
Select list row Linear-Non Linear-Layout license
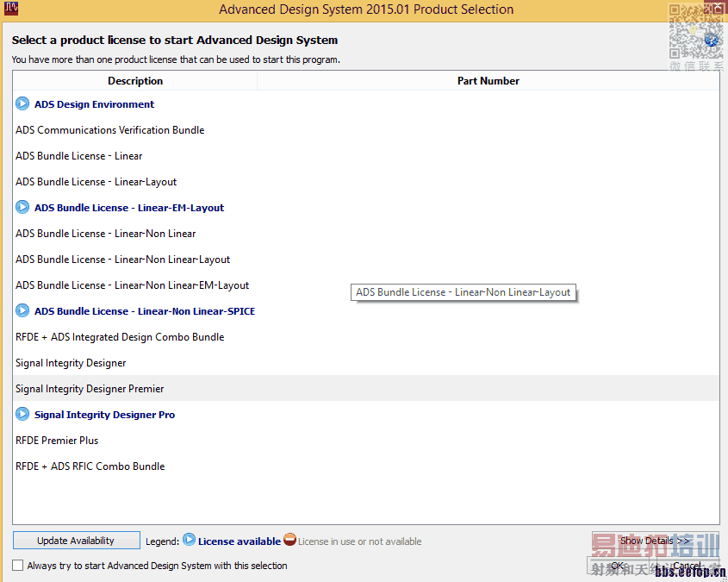point(366,260)
